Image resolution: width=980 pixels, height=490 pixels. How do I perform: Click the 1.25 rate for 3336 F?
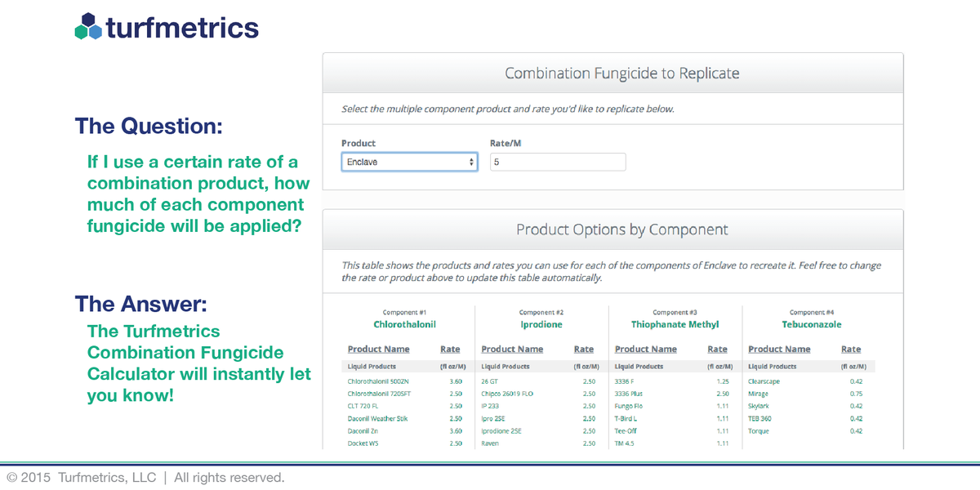[x=722, y=381]
